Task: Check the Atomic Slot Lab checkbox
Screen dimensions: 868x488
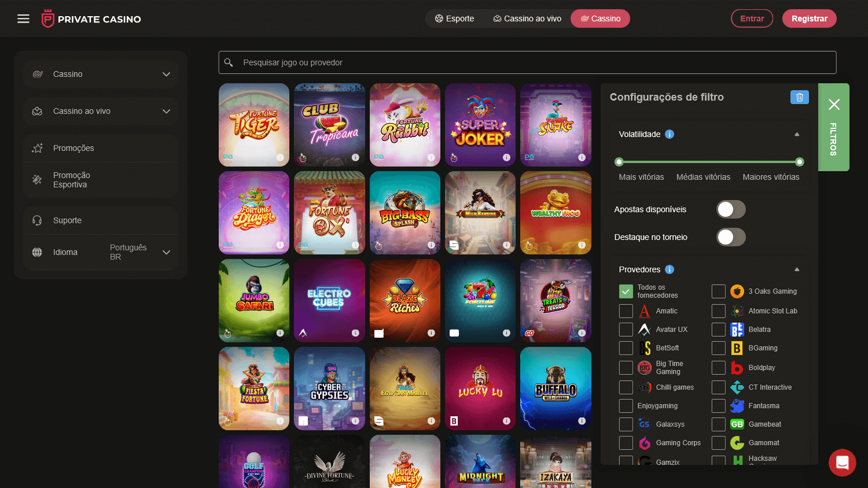Action: pos(719,311)
